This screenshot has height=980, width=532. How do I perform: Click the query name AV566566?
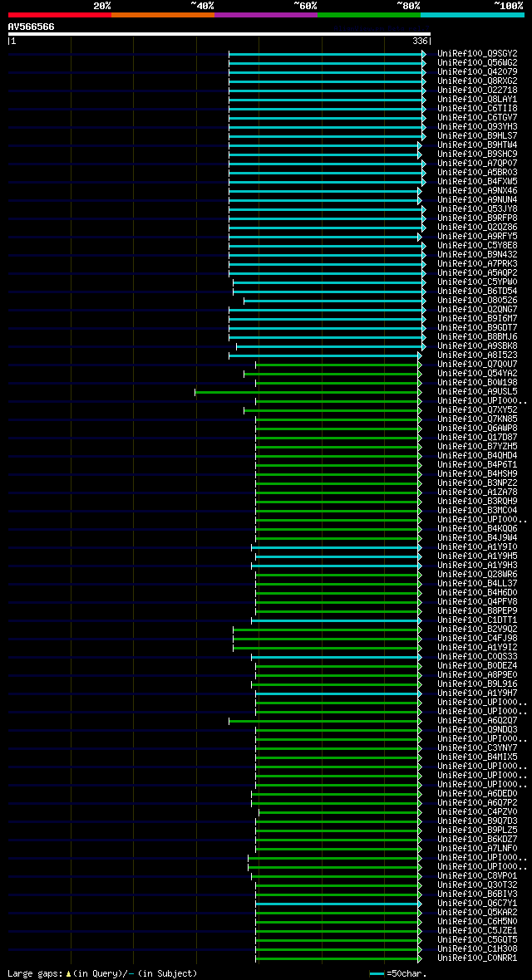click(31, 27)
